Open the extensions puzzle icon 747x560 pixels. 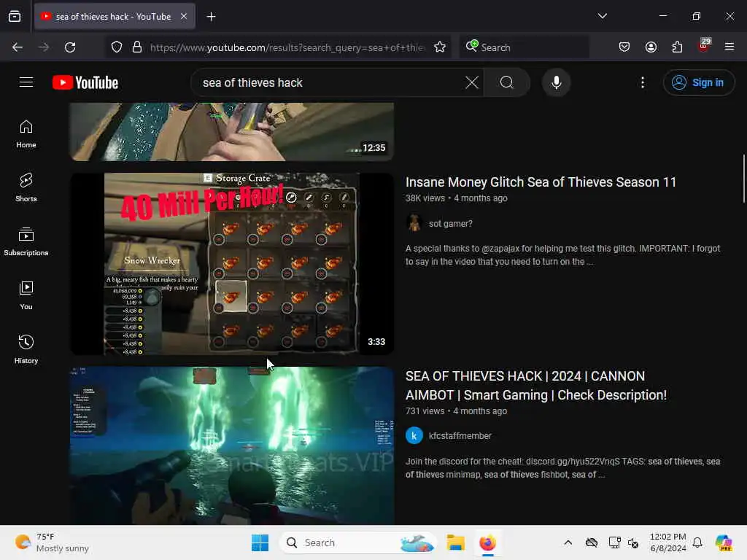click(677, 47)
